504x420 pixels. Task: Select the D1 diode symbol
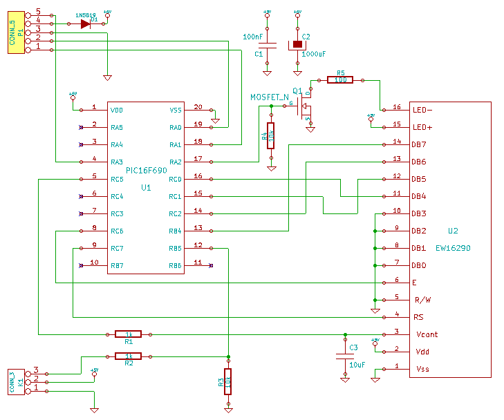pos(86,23)
